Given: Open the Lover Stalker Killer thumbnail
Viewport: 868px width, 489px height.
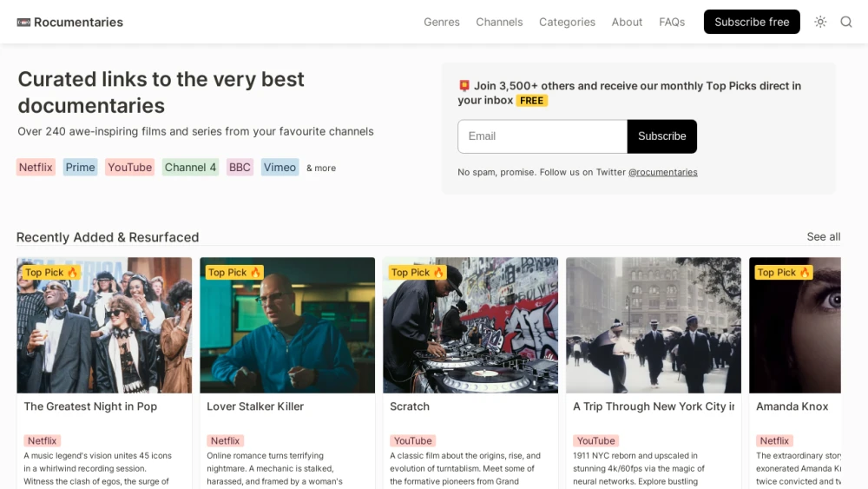Looking at the screenshot, I should (287, 325).
